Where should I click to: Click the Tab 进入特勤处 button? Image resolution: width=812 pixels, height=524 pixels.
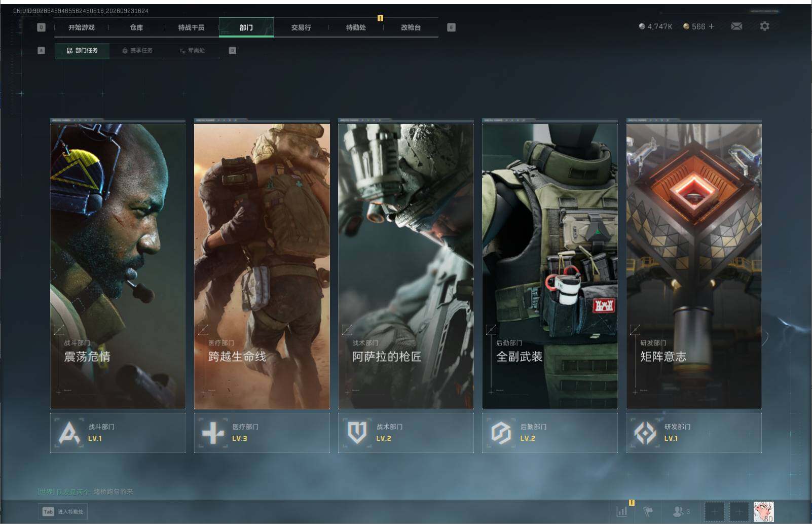click(63, 511)
